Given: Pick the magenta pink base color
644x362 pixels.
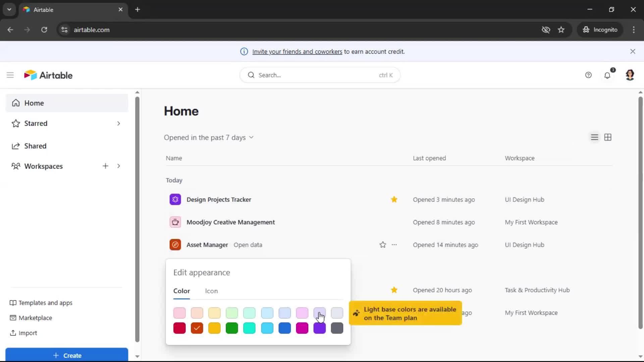Looking at the screenshot, I should click(x=302, y=328).
